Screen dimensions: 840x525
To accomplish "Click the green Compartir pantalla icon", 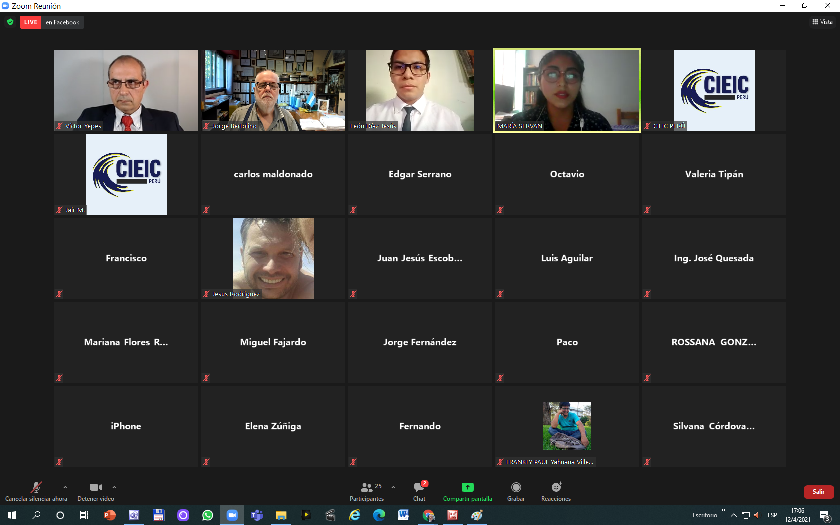I will (467, 489).
